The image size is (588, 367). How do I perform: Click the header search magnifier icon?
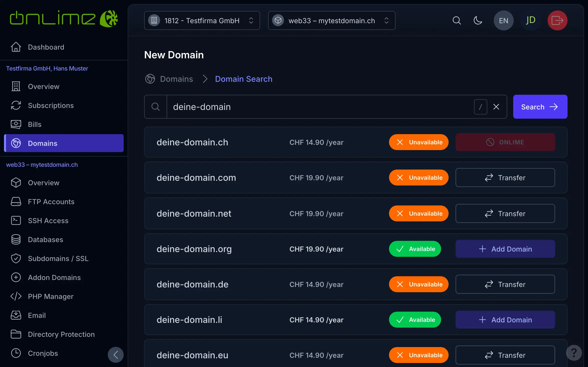pyautogui.click(x=456, y=20)
